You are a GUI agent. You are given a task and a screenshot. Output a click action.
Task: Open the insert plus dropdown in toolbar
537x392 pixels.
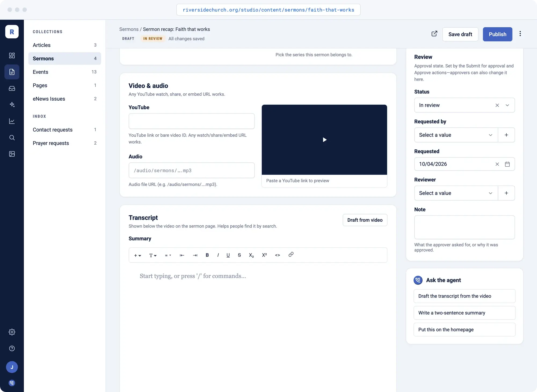137,255
